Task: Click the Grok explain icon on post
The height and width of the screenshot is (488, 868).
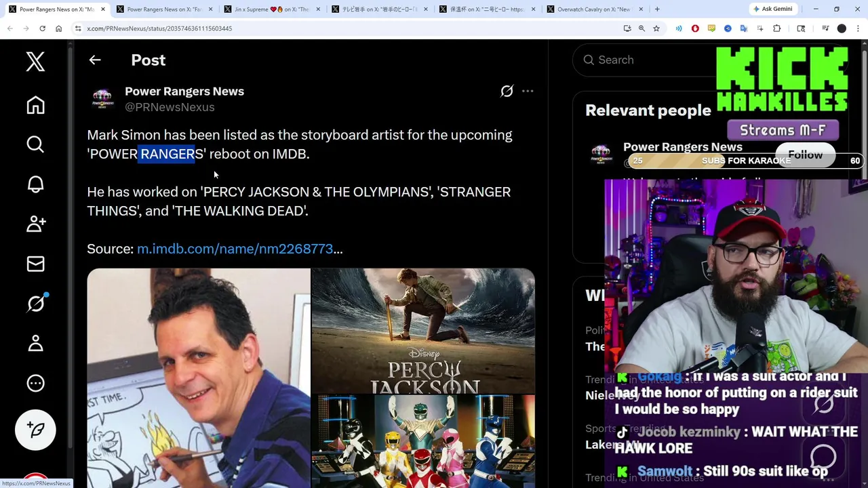Action: click(x=507, y=91)
